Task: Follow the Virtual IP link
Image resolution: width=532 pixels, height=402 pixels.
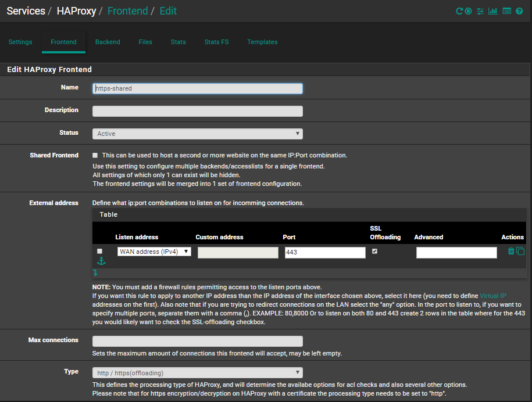Action: click(x=492, y=296)
